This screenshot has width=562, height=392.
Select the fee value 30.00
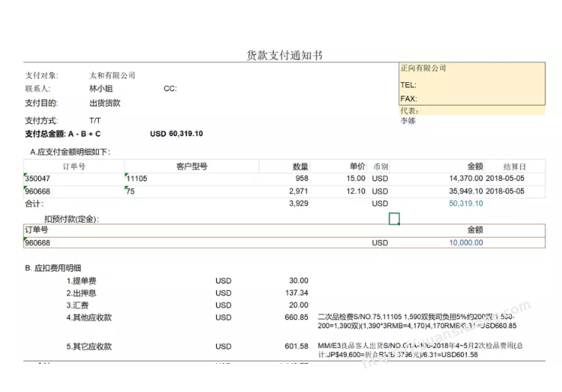coord(299,280)
